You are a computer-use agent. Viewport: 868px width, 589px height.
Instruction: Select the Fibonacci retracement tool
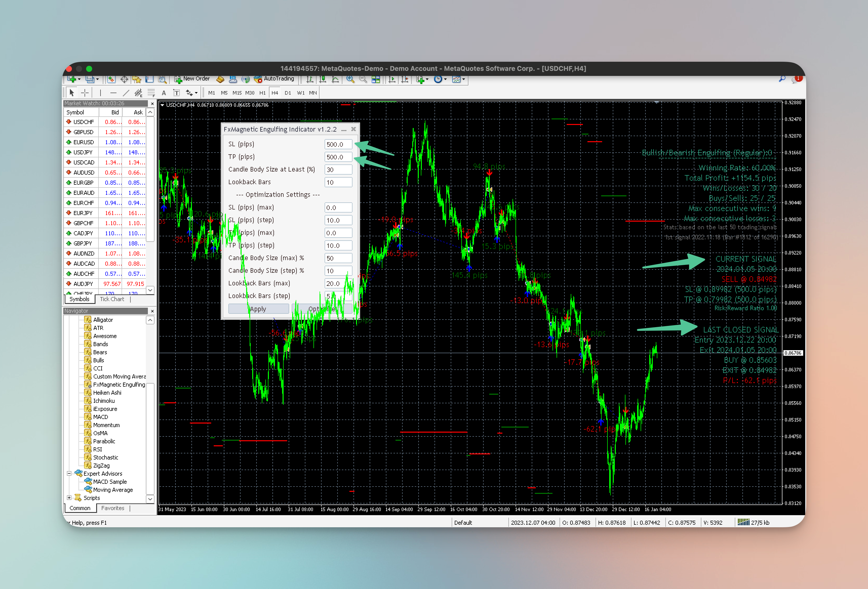[x=151, y=93]
